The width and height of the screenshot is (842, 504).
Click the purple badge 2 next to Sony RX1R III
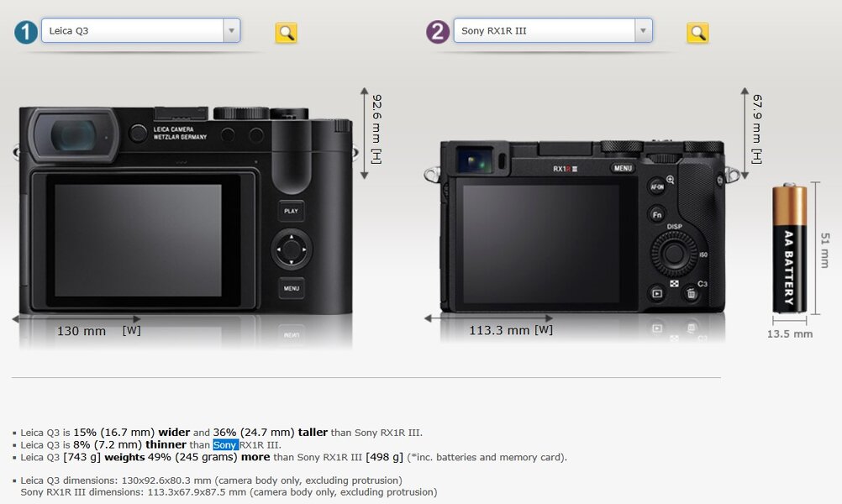coord(436,31)
